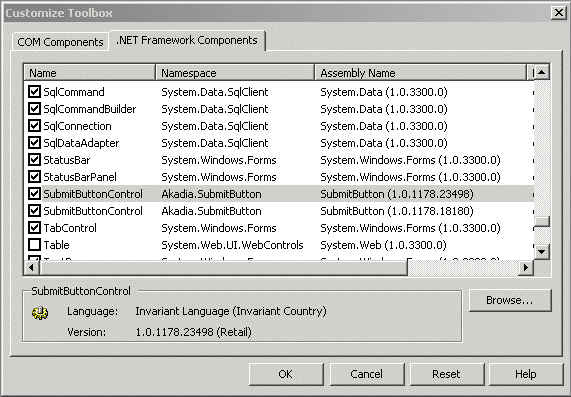Viewport: 571px width, 397px height.
Task: Select the Table row name
Action: click(56, 245)
